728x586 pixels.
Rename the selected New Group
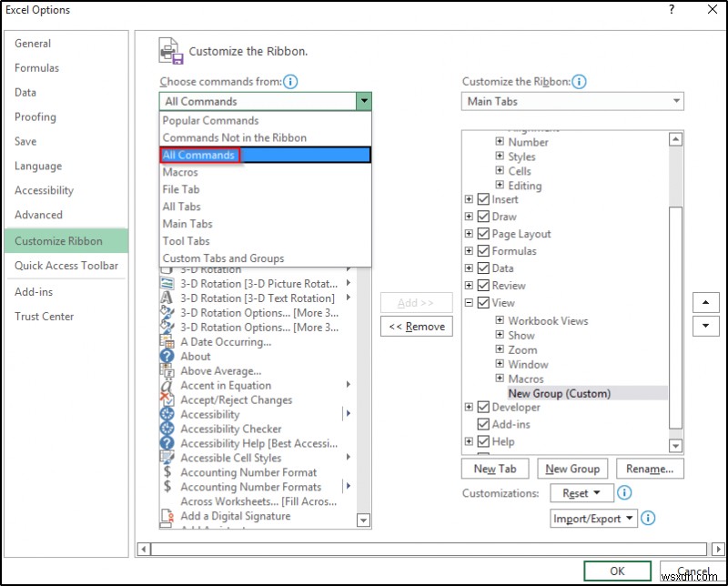(x=649, y=469)
